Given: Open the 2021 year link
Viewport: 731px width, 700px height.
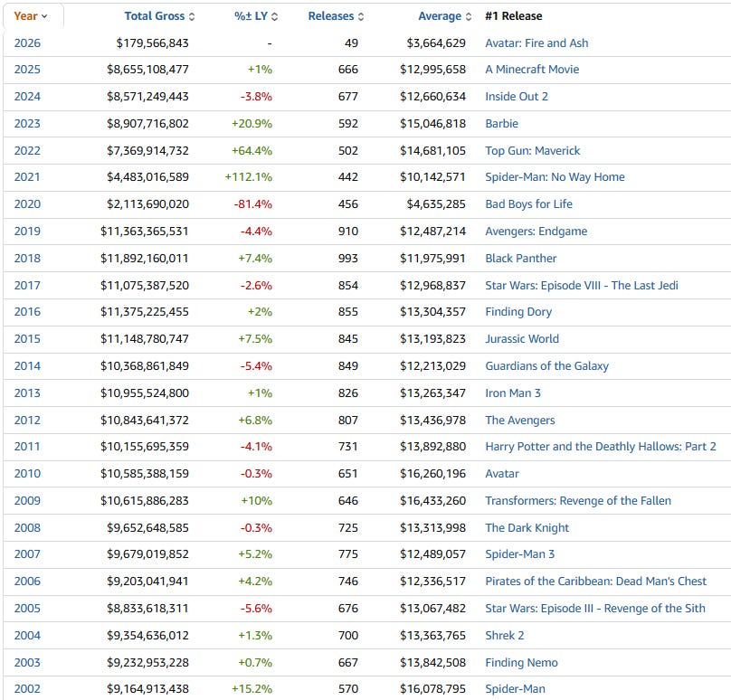Looking at the screenshot, I should 27,177.
